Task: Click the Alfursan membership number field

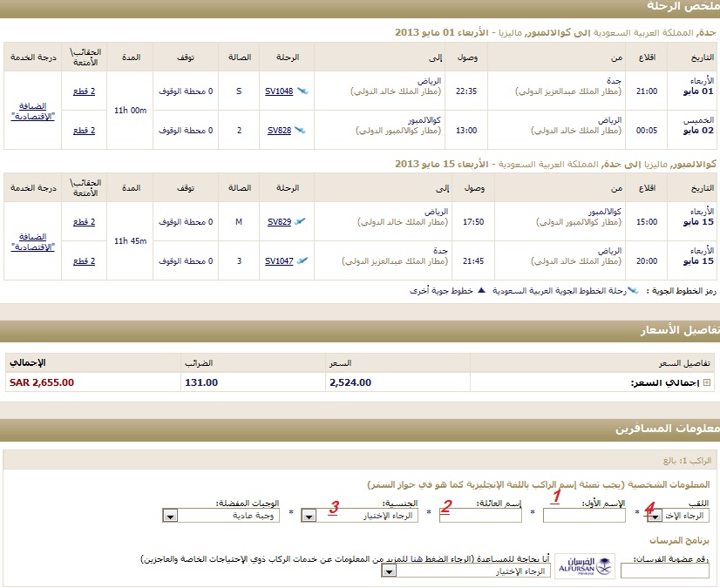Action: click(653, 571)
